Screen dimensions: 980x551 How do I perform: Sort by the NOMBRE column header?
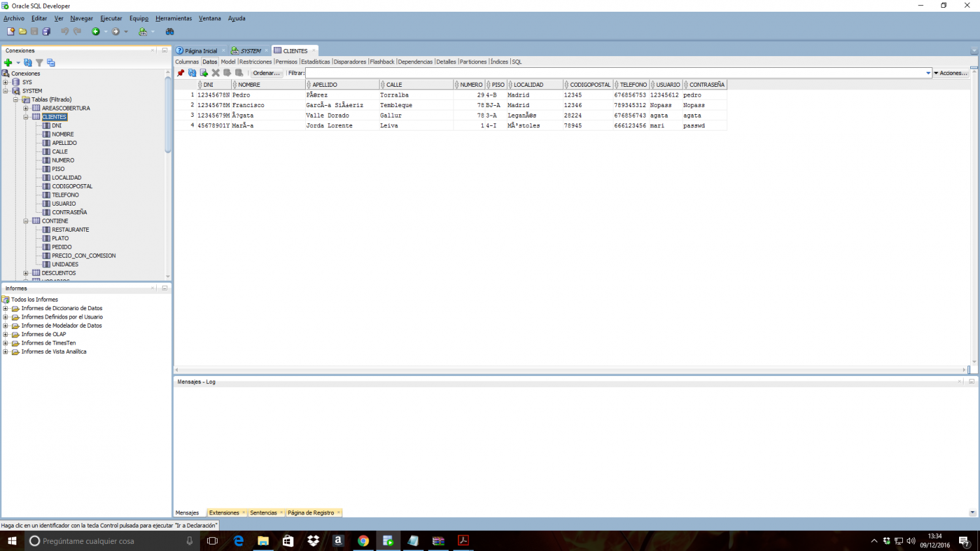(269, 85)
